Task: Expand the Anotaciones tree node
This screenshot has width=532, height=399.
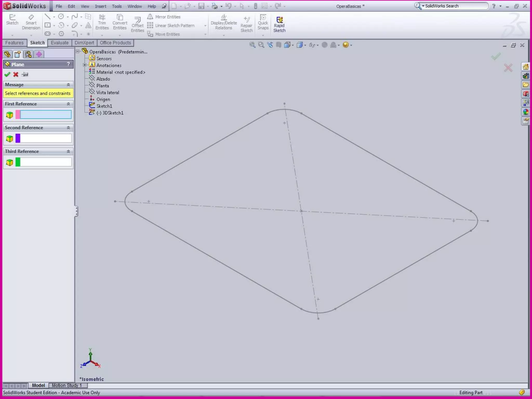Action: (x=85, y=65)
